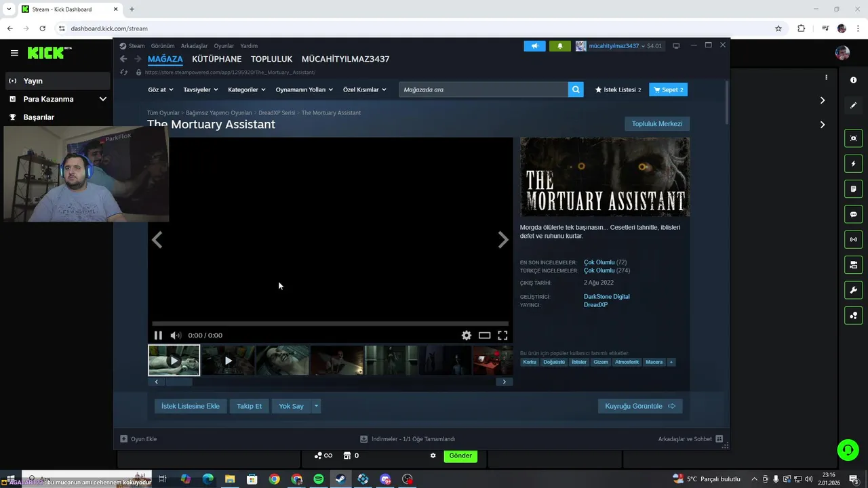Switch to the KÜTÜPHANE tab

216,59
